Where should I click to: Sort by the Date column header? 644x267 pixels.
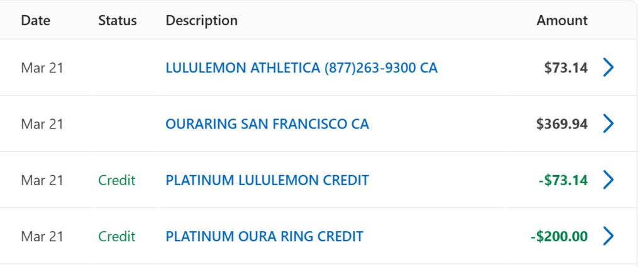35,20
